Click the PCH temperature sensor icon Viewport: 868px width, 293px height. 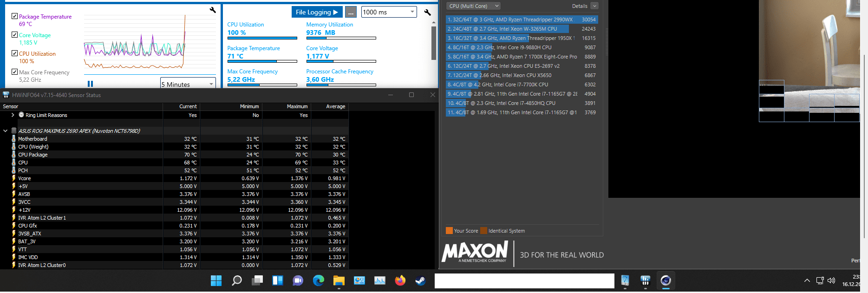point(14,170)
